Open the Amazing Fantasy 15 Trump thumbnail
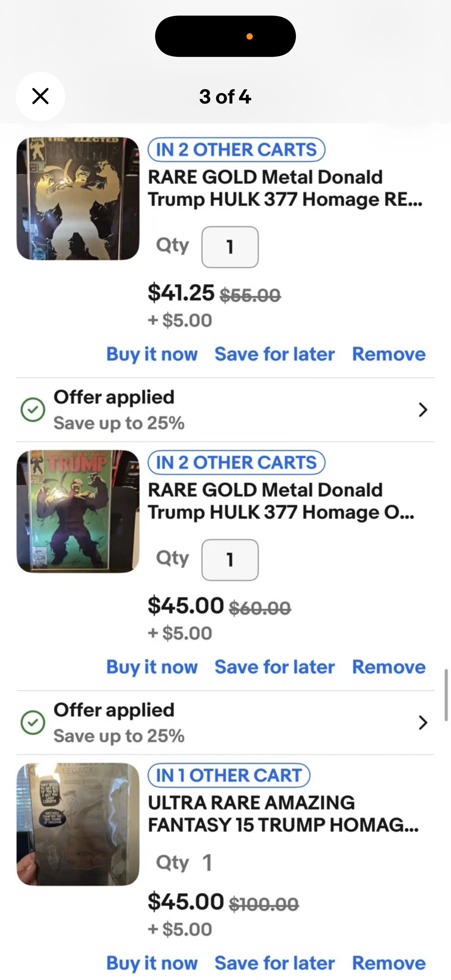Screen dimensions: 451x980 pos(78,824)
